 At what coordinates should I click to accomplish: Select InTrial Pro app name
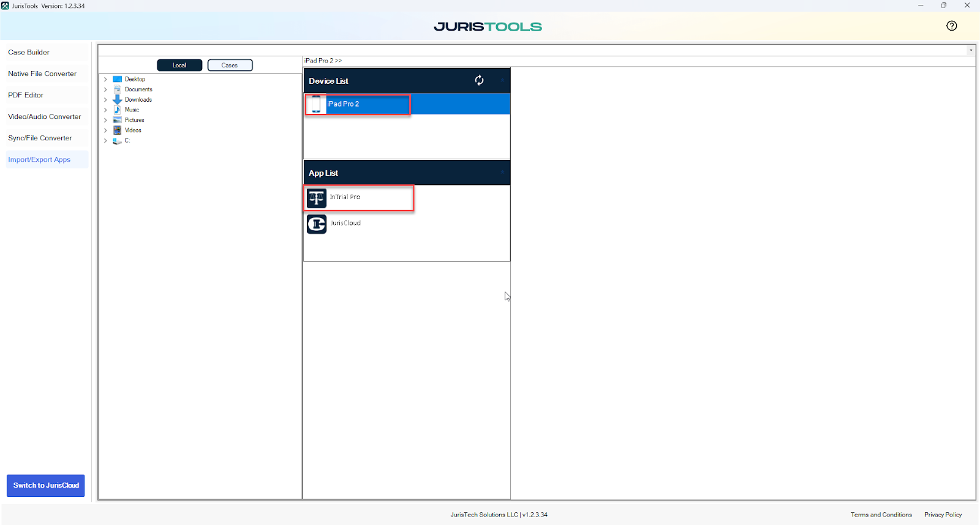tap(345, 197)
